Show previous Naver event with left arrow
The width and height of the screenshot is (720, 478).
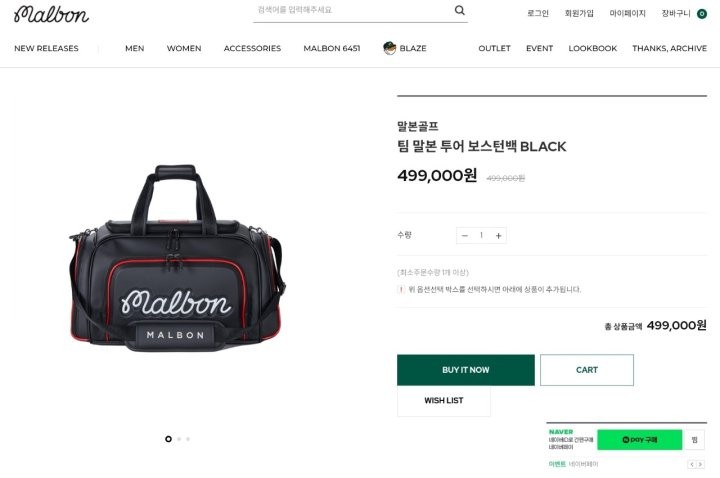click(692, 465)
